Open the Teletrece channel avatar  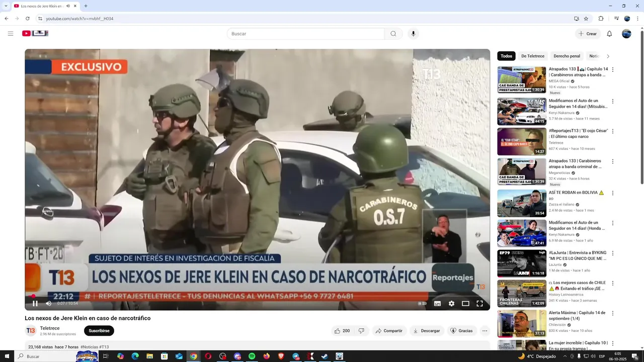click(31, 330)
